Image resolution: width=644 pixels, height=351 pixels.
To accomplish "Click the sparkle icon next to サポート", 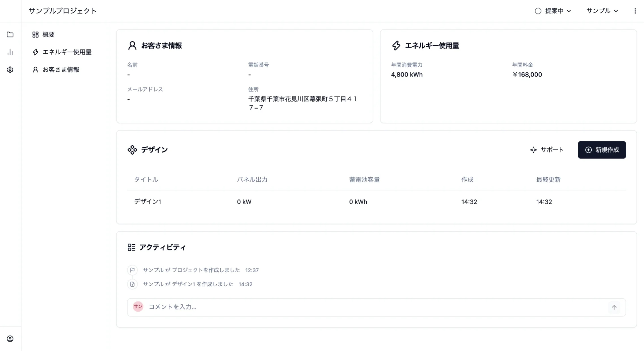I will coord(533,150).
